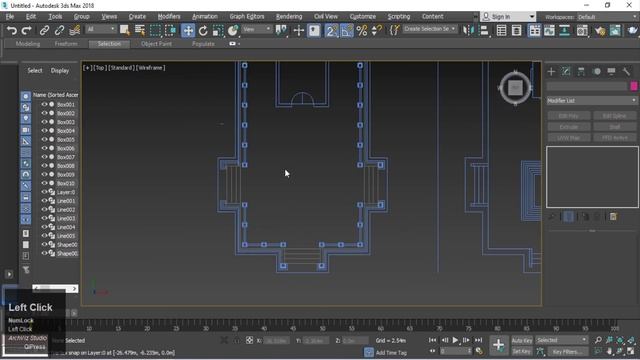Toggle the Ribbon display icon
The image size is (640, 360).
(534, 30)
